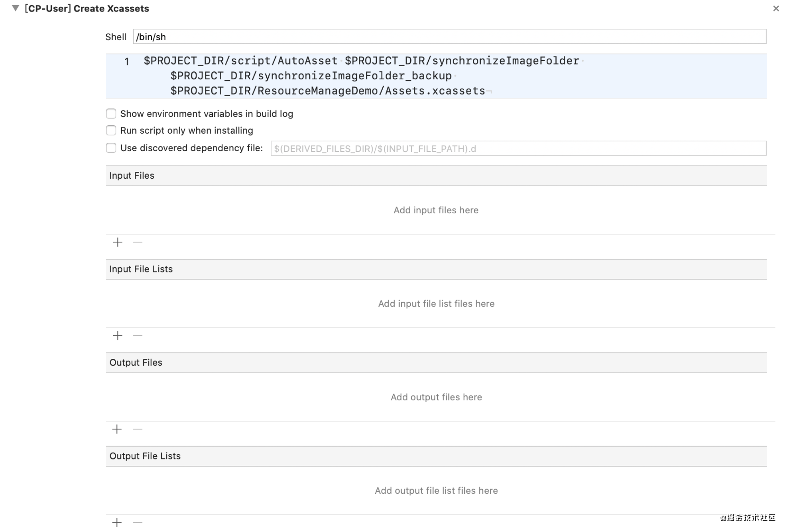Add an entry under Output File Lists
Image resolution: width=787 pixels, height=532 pixels.
[x=117, y=522]
